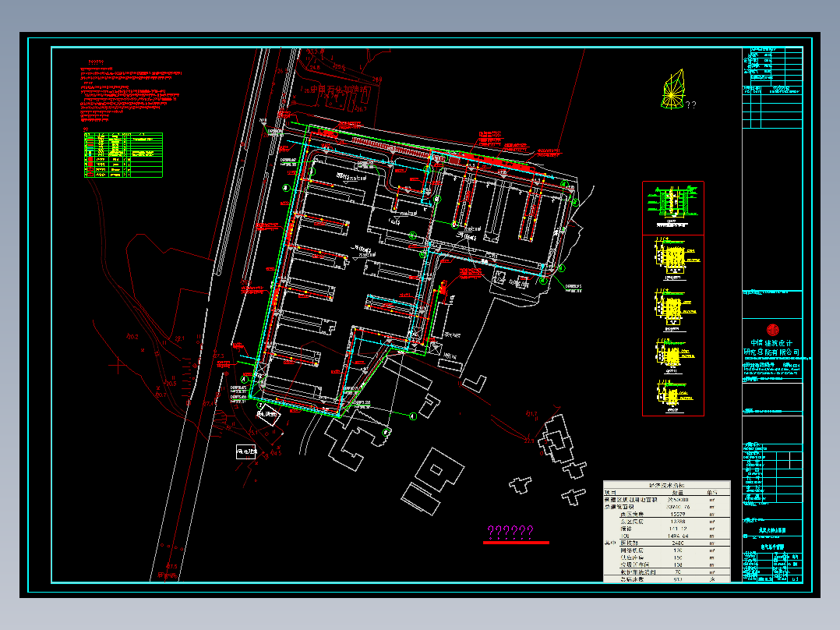Select elevation label 22.9
840x630 pixels.
[529, 441]
